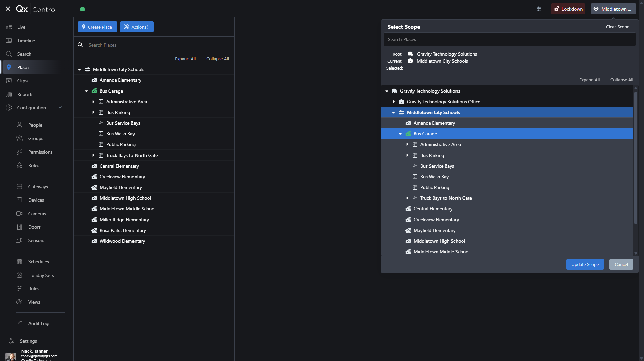Click the Update Scope button
644x361 pixels.
point(585,264)
